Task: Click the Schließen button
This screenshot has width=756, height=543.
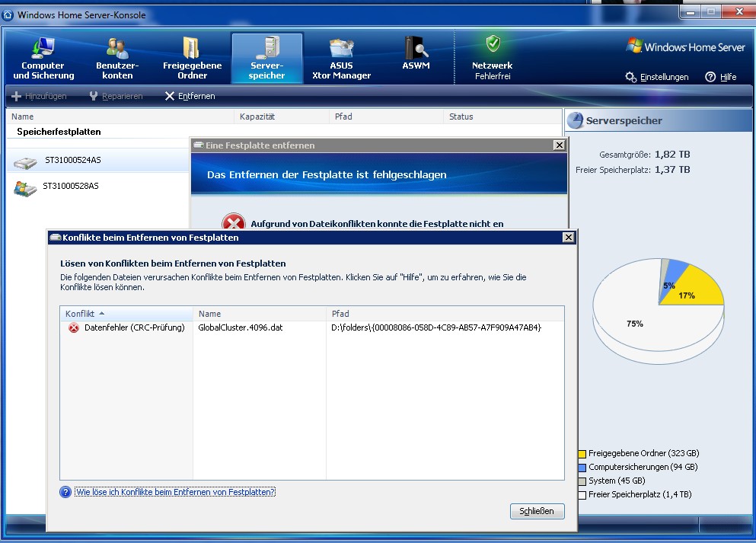Action: [537, 511]
